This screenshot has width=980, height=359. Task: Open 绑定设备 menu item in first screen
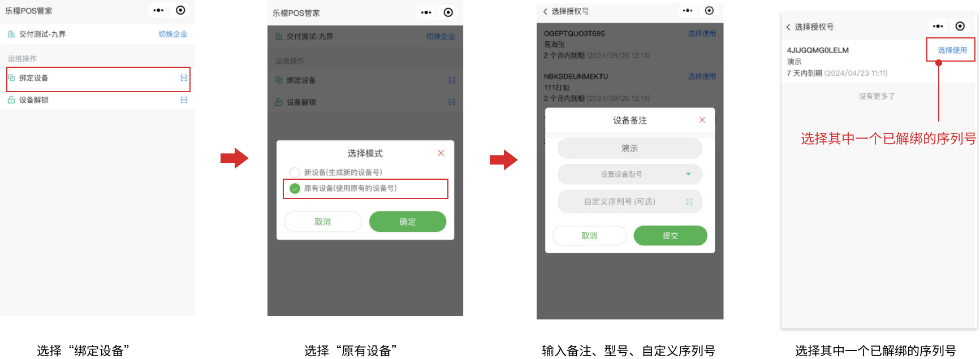tap(98, 79)
